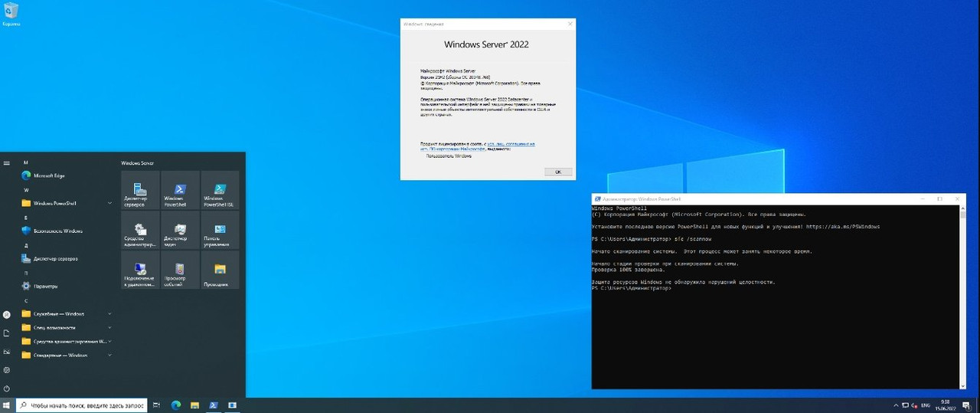Click the search box on the taskbar

pyautogui.click(x=80, y=405)
